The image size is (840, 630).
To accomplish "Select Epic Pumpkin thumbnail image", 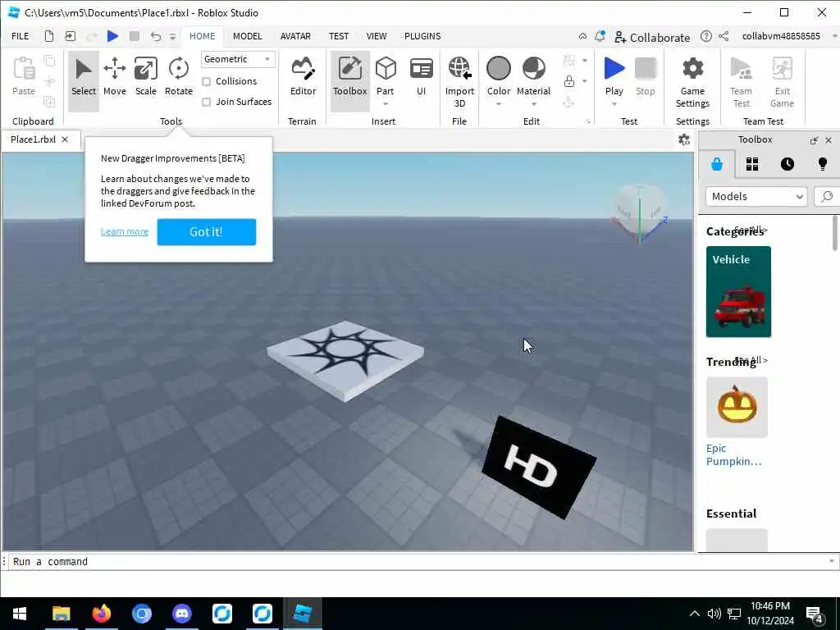I will 737,407.
